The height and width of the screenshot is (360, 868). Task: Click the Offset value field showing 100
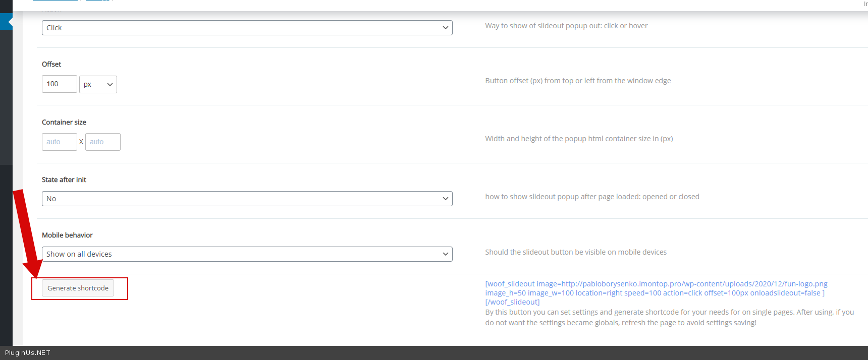(x=59, y=84)
